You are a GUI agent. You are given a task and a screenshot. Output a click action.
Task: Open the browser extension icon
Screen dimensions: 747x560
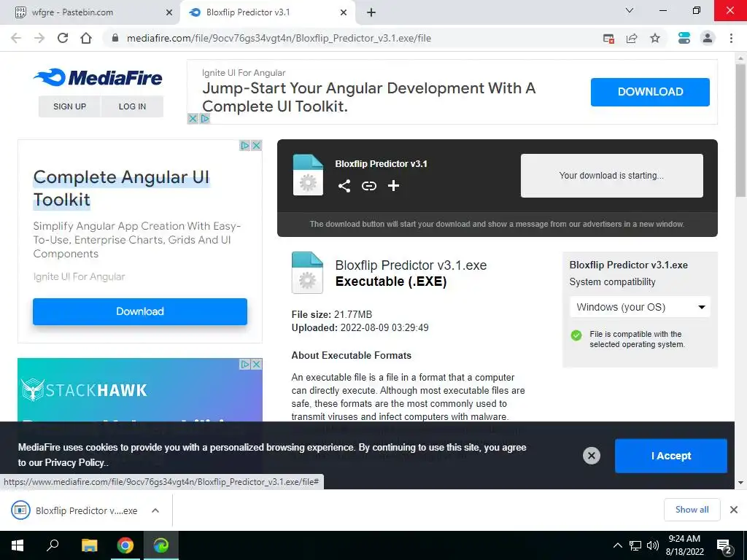tap(684, 38)
